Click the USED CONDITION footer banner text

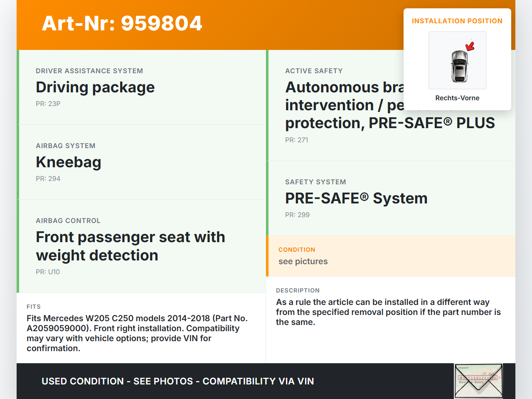[178, 382]
